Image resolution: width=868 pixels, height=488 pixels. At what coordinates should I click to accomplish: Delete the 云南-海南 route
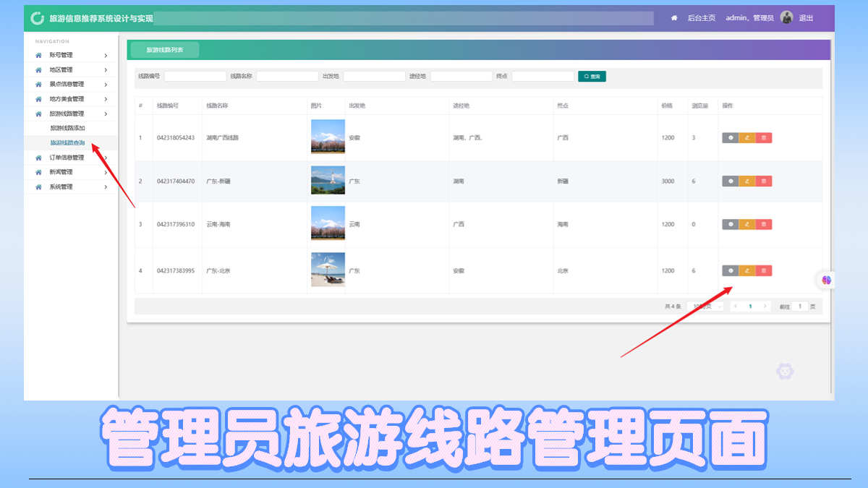764,225
